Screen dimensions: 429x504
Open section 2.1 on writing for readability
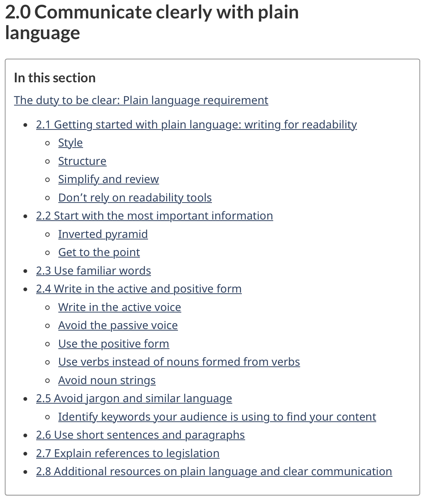click(x=196, y=124)
